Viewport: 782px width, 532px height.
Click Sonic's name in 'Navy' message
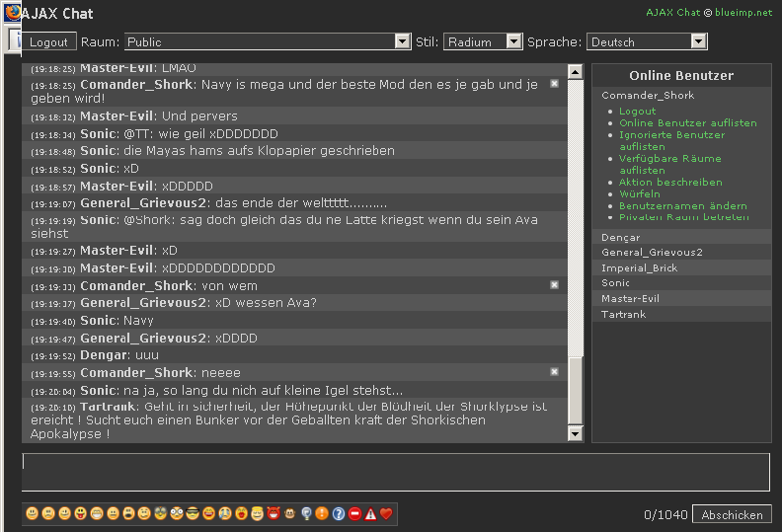point(99,320)
